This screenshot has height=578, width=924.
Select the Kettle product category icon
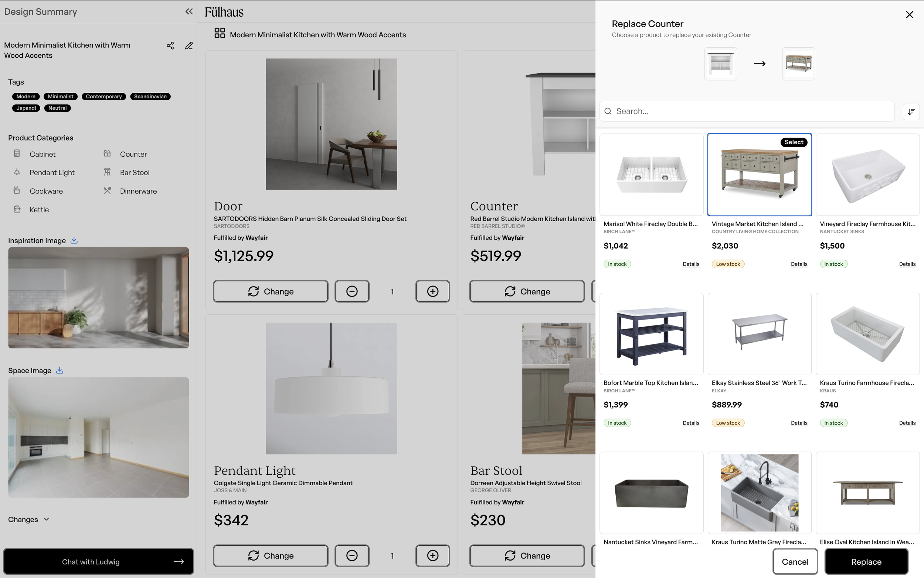point(17,209)
